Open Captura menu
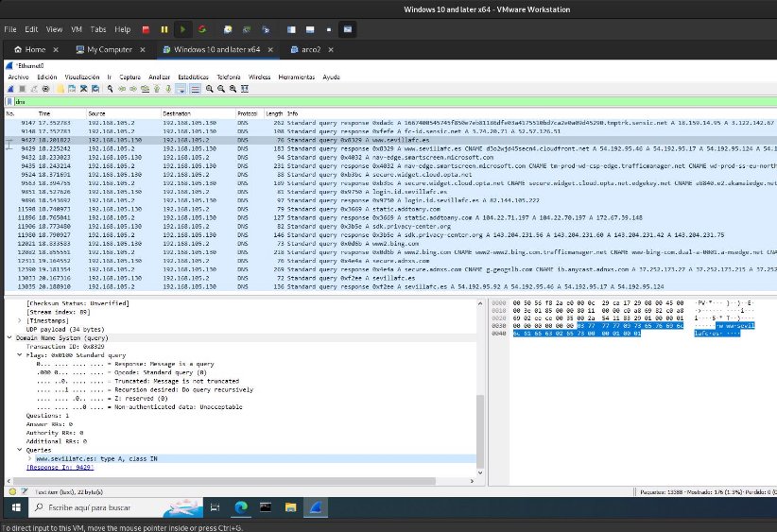This screenshot has width=777, height=532. (x=129, y=77)
